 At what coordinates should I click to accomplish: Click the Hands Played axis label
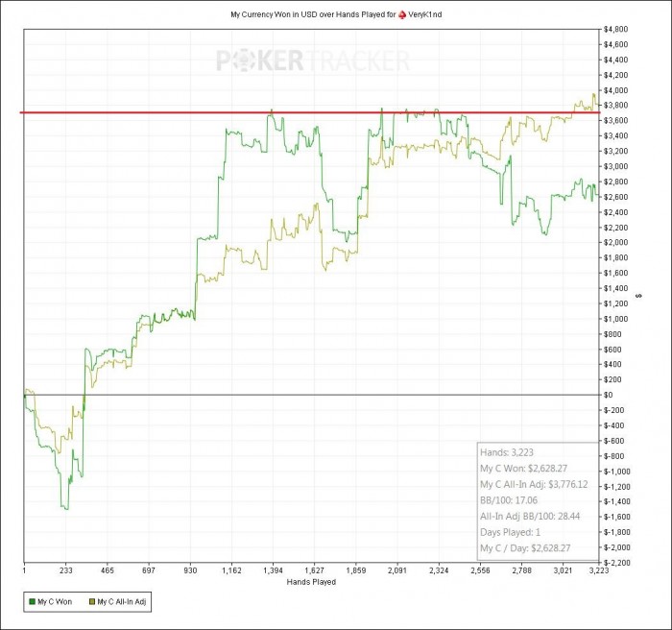coord(311,582)
